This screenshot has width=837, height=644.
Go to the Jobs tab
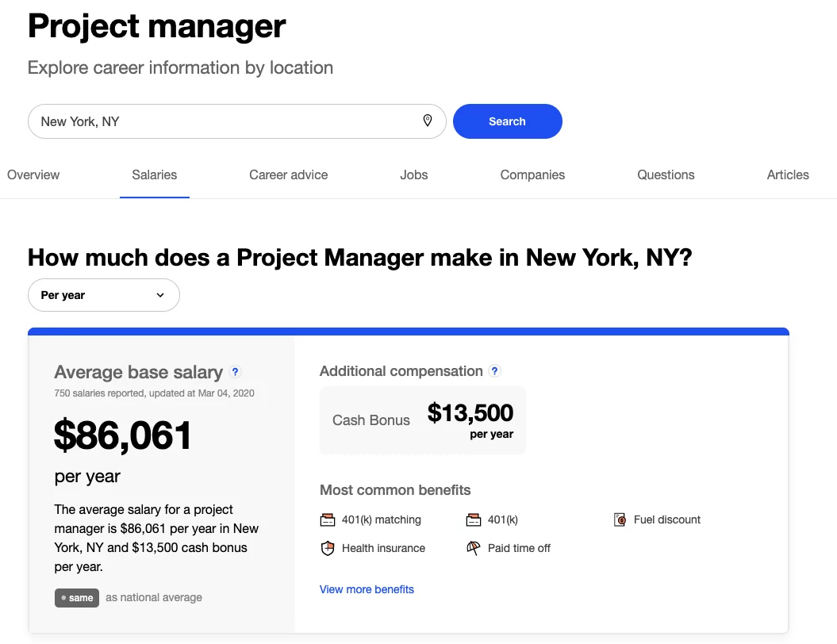click(x=413, y=175)
